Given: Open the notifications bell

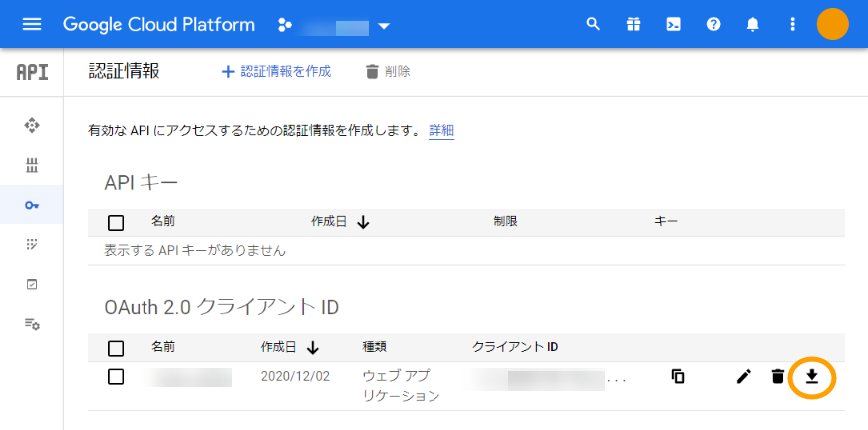Looking at the screenshot, I should click(752, 24).
